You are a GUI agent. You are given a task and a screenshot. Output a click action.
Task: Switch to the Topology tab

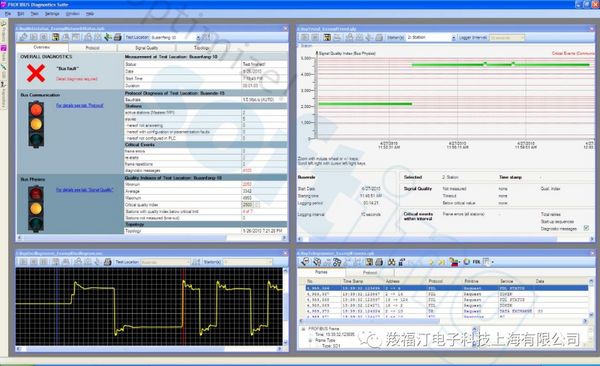[x=202, y=48]
